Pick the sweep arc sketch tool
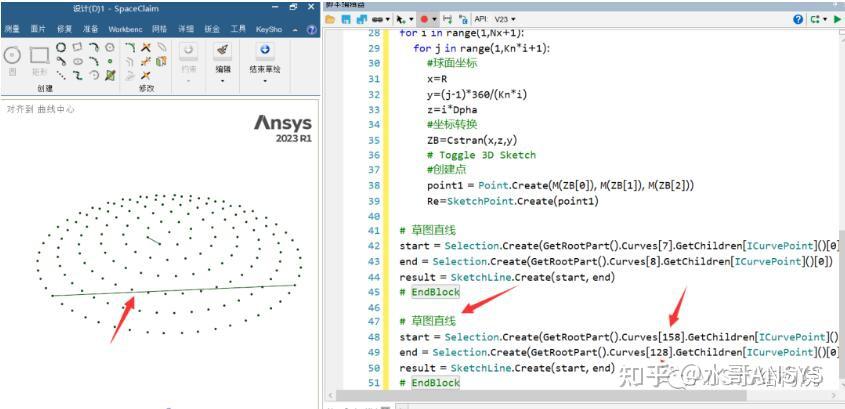This screenshot has width=845, height=409. [94, 75]
